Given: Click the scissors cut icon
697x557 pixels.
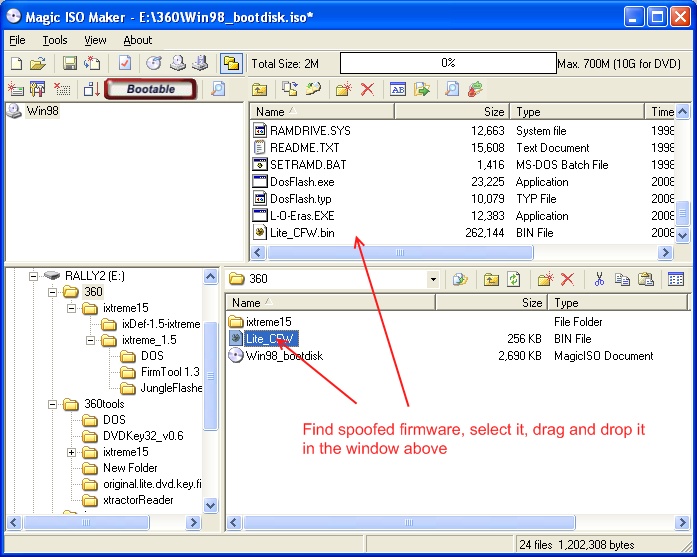Looking at the screenshot, I should point(599,280).
